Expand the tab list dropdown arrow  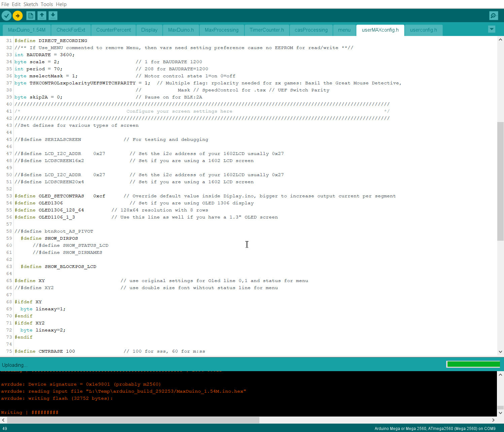492,29
